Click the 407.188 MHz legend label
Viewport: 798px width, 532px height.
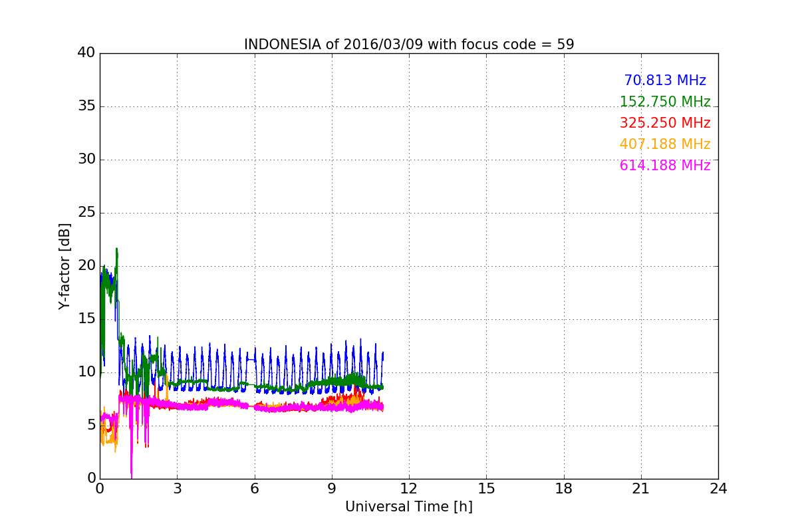665,144
